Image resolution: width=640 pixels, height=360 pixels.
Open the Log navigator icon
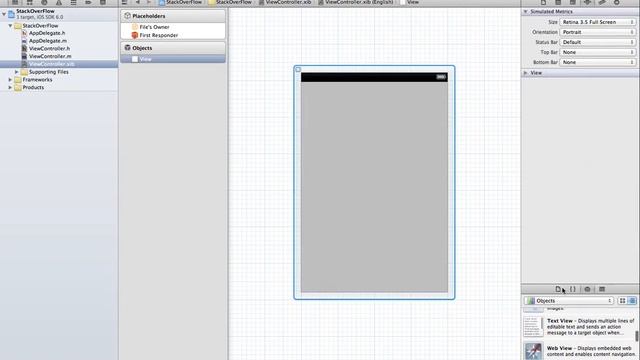tap(103, 2)
